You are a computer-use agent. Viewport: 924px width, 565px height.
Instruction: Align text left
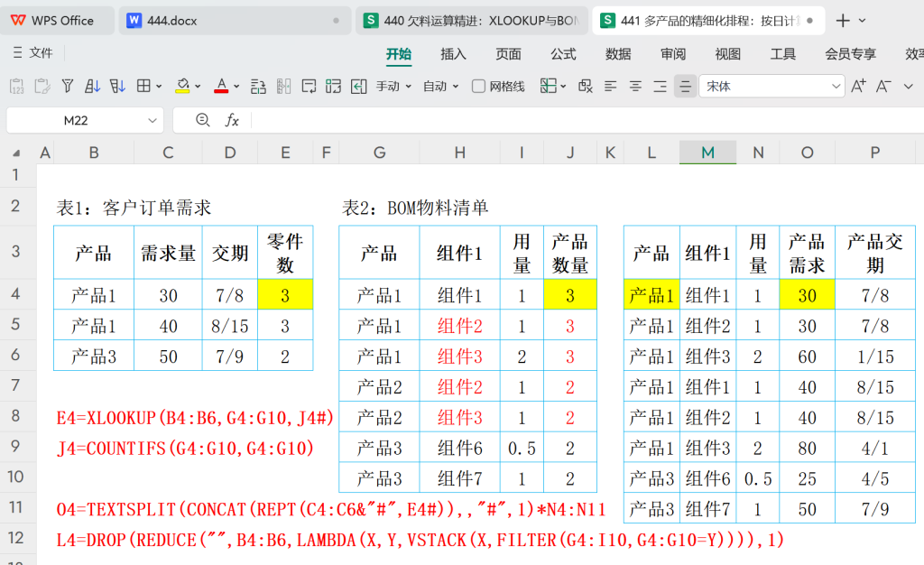tap(611, 87)
